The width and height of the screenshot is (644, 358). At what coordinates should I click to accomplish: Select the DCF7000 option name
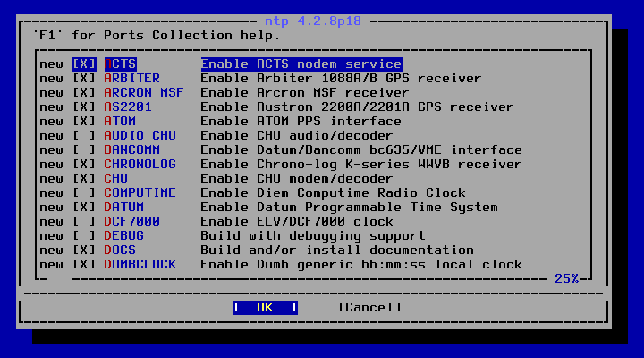coord(132,222)
